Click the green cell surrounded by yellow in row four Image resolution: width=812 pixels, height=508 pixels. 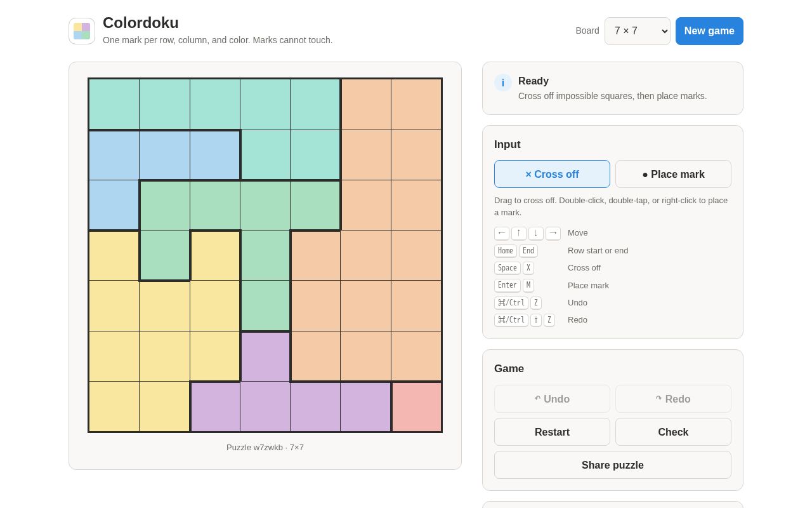click(x=164, y=255)
